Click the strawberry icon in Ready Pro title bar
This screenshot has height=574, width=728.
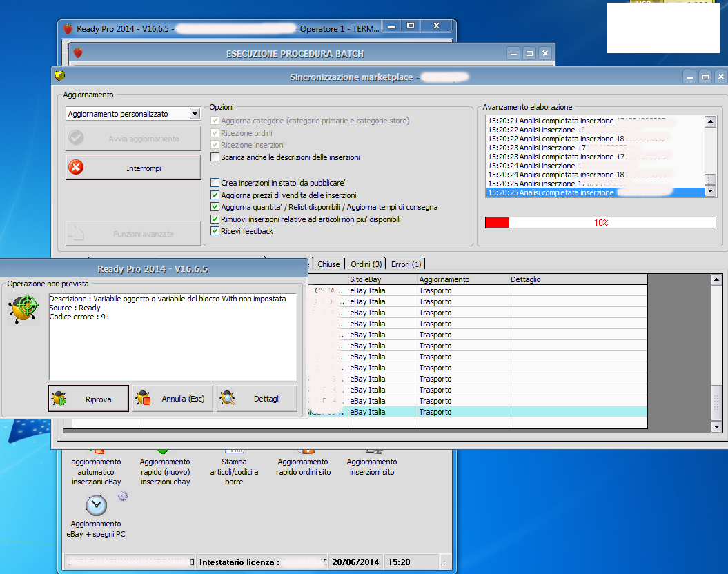pyautogui.click(x=68, y=28)
